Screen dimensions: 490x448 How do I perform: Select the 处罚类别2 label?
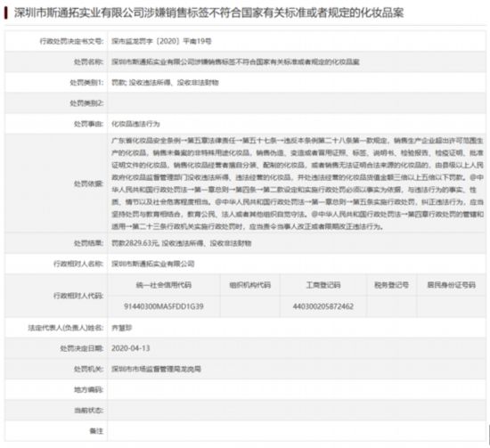tap(86, 103)
